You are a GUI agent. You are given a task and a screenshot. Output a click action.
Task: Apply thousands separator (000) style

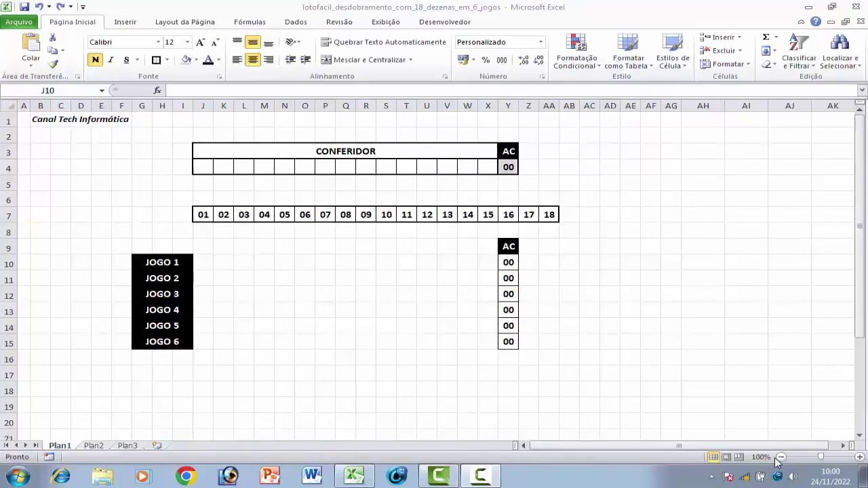click(x=501, y=60)
